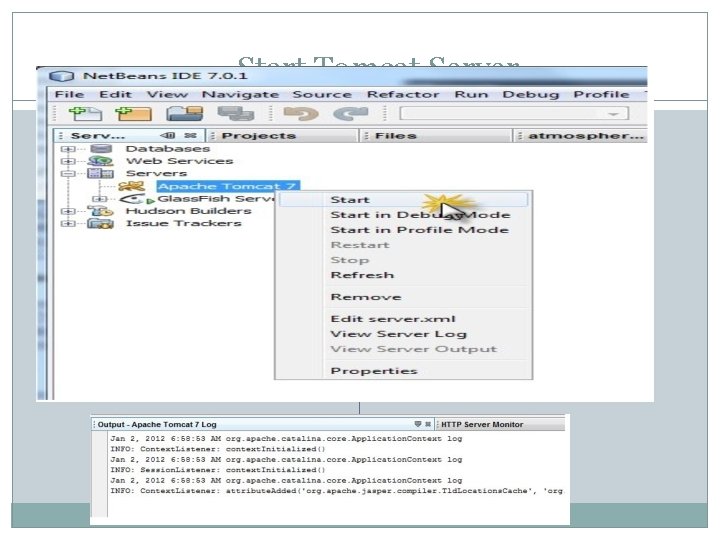720x540 pixels.
Task: Close the Output Apache Tomcat 7 Log tab
Action: pyautogui.click(x=428, y=424)
